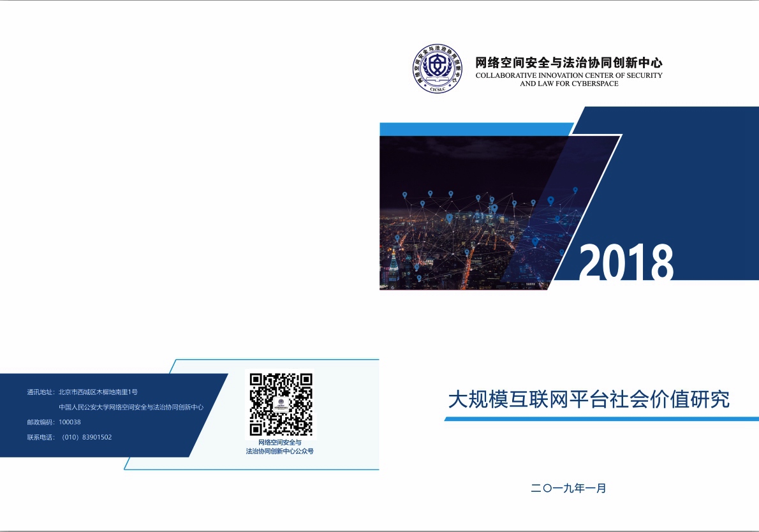This screenshot has height=532, width=759.
Task: Select the 中国人民公安大学 university address line
Action: pyautogui.click(x=131, y=407)
